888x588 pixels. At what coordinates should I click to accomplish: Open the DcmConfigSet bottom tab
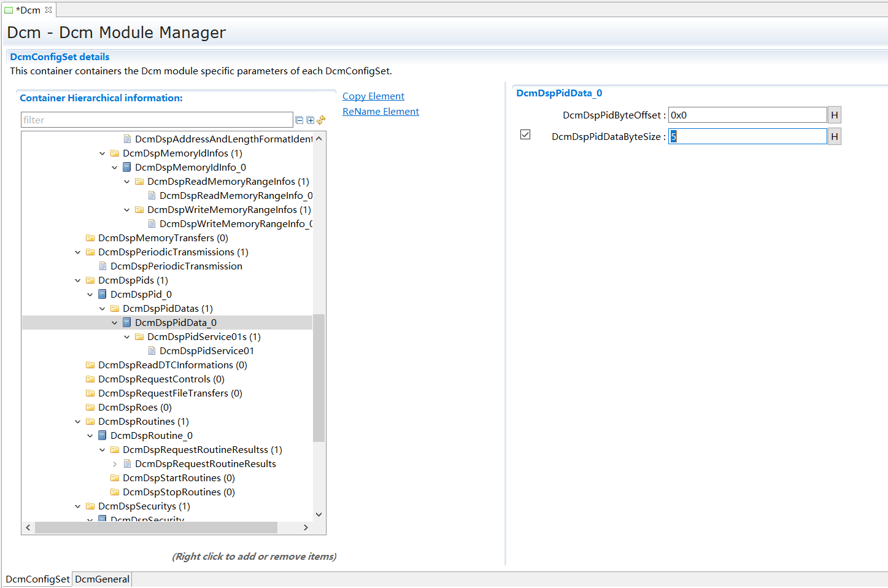point(37,579)
